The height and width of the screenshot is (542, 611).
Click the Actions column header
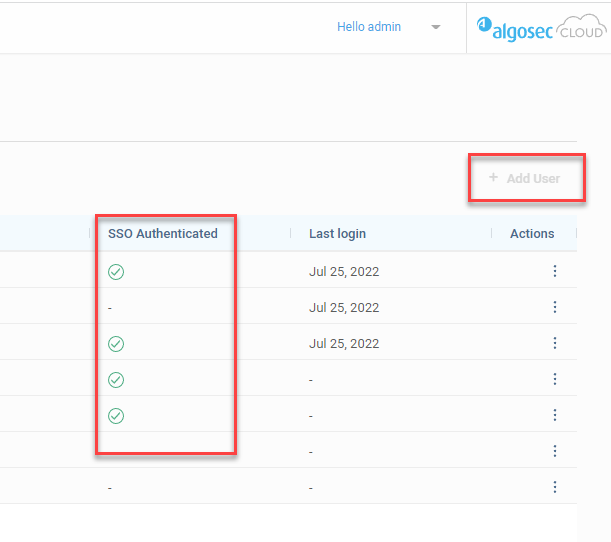pyautogui.click(x=532, y=233)
